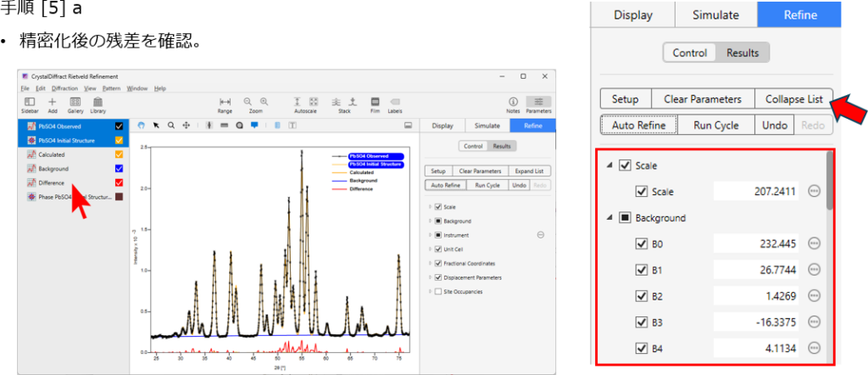Expand the Unit Cell parameter group

pyautogui.click(x=430, y=249)
